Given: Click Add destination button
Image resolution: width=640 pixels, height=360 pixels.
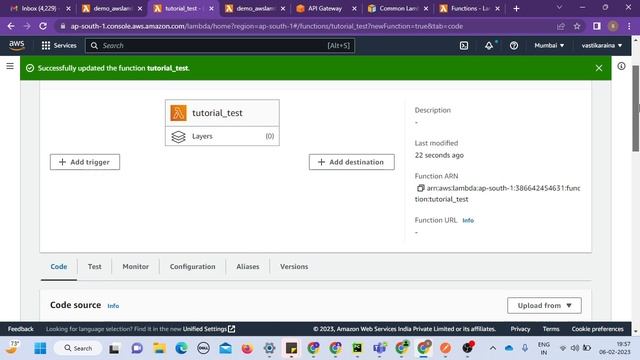Looking at the screenshot, I should tap(351, 162).
